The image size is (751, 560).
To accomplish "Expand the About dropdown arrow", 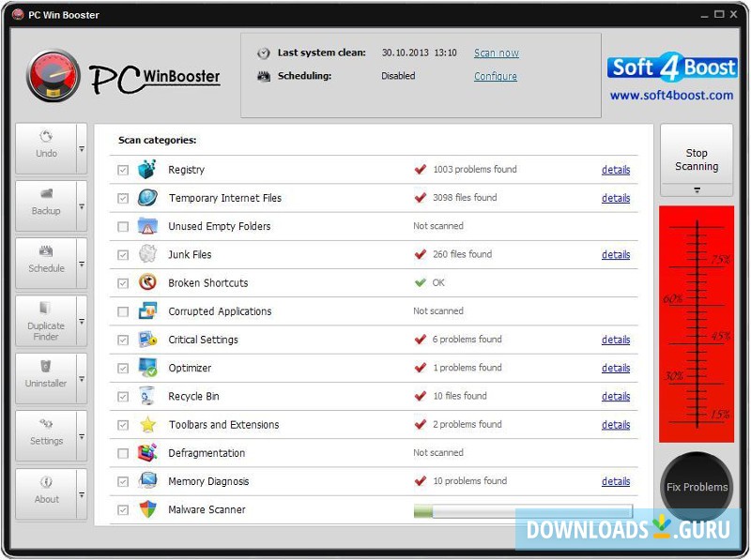I will (x=82, y=494).
